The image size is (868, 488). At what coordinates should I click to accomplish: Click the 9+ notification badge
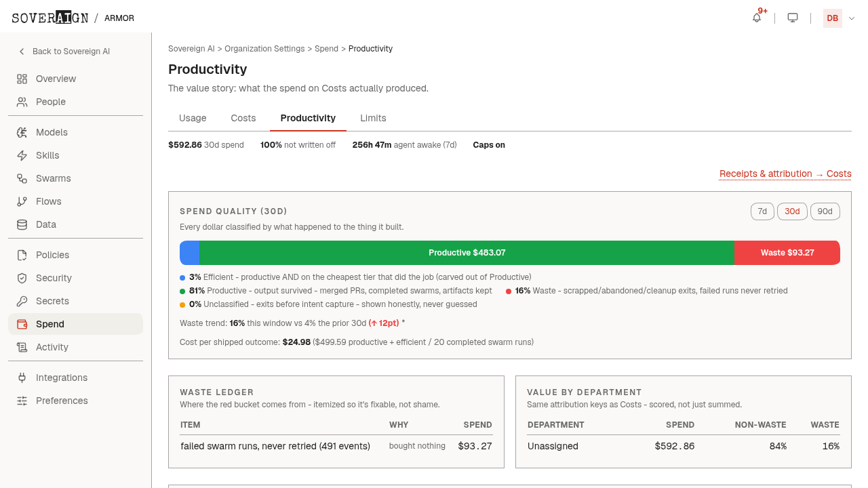click(x=763, y=11)
